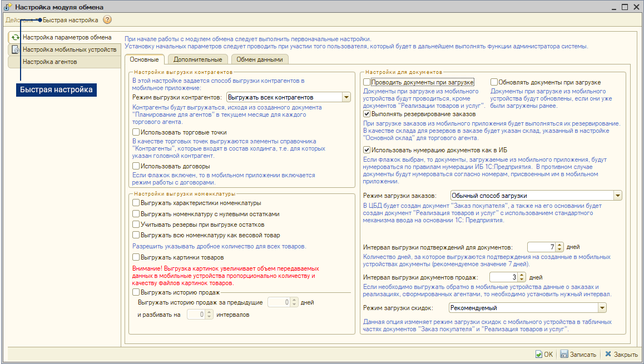
Task: Click the OK button
Action: (x=544, y=354)
